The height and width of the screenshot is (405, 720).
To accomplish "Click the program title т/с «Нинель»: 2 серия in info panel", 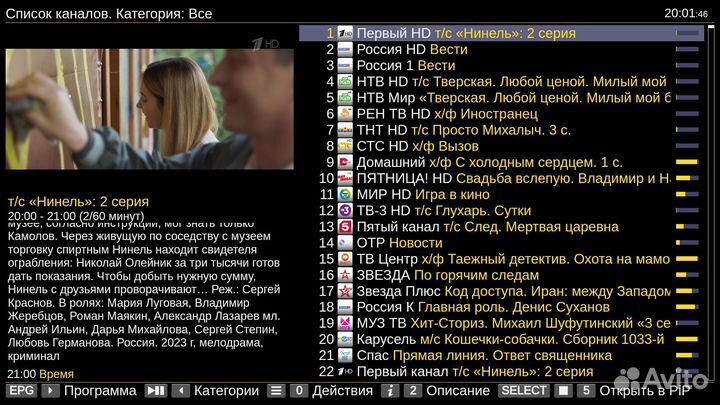I will pyautogui.click(x=79, y=201).
